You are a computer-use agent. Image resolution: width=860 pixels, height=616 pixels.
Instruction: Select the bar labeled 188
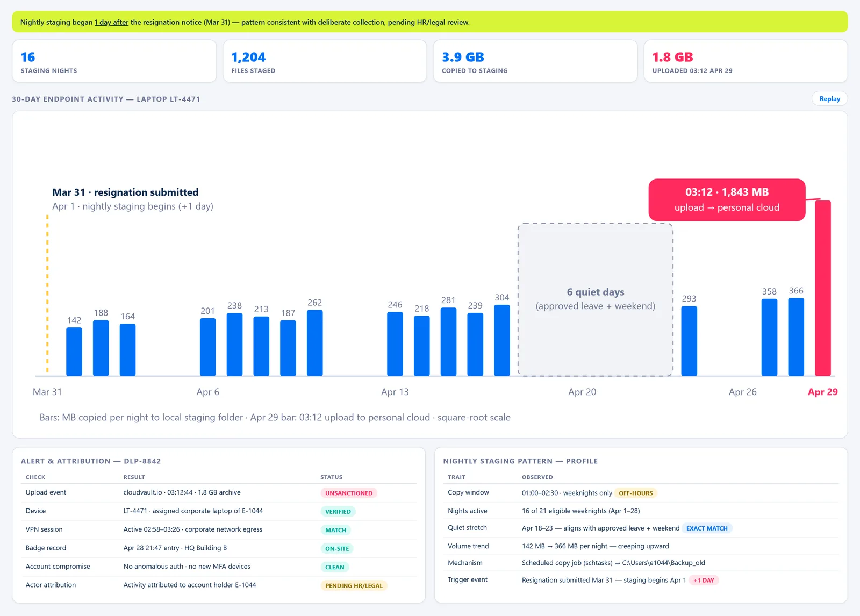(101, 348)
